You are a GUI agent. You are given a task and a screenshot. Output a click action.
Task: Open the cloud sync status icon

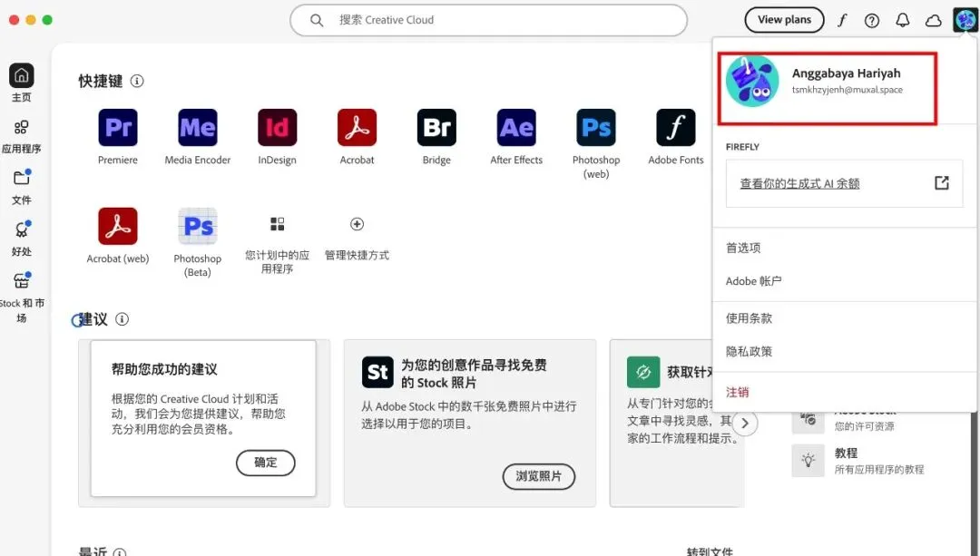(933, 21)
